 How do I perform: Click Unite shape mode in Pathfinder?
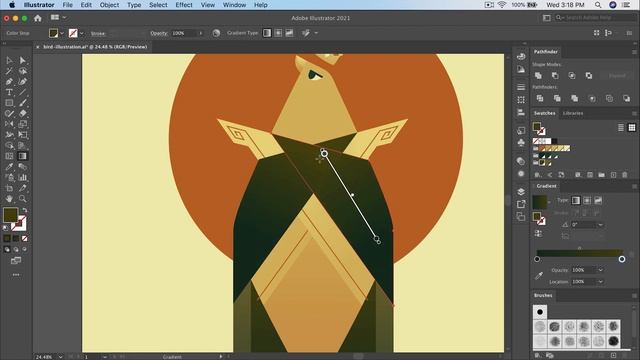538,76
